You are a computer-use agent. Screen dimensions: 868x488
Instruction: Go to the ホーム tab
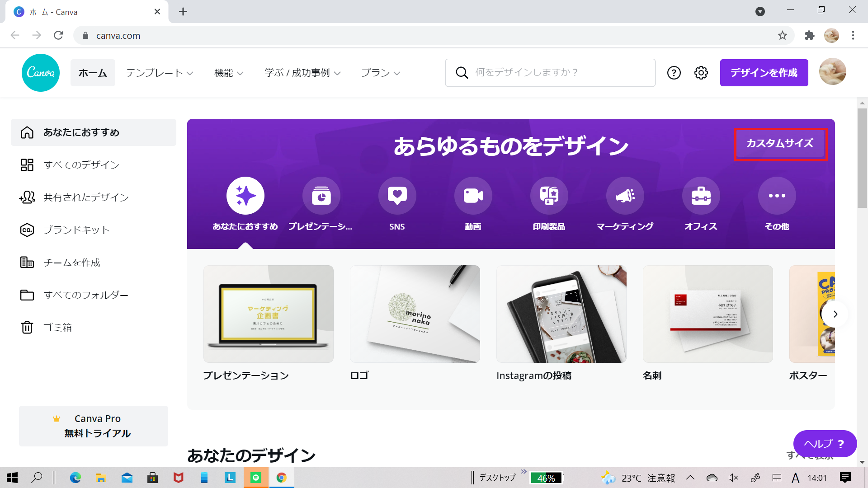tap(93, 73)
